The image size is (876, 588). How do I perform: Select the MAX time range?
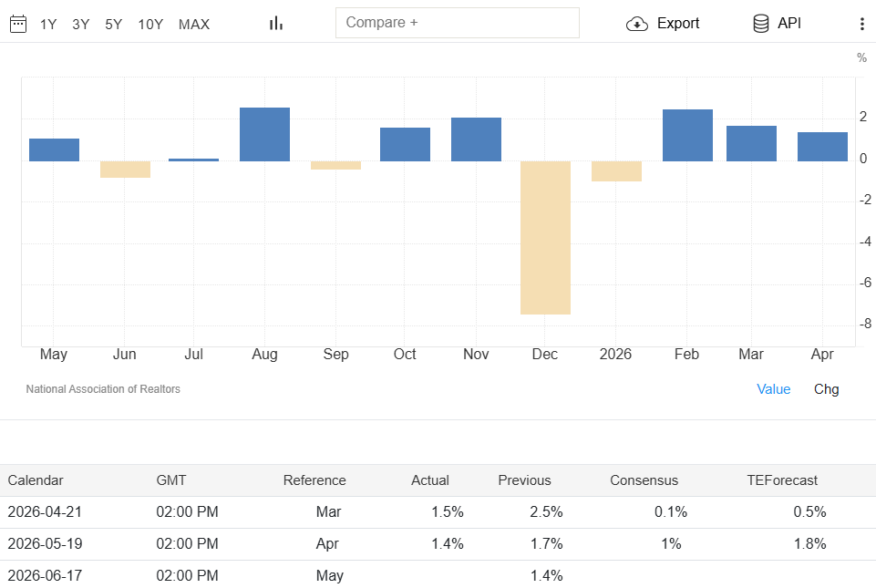pos(194,24)
